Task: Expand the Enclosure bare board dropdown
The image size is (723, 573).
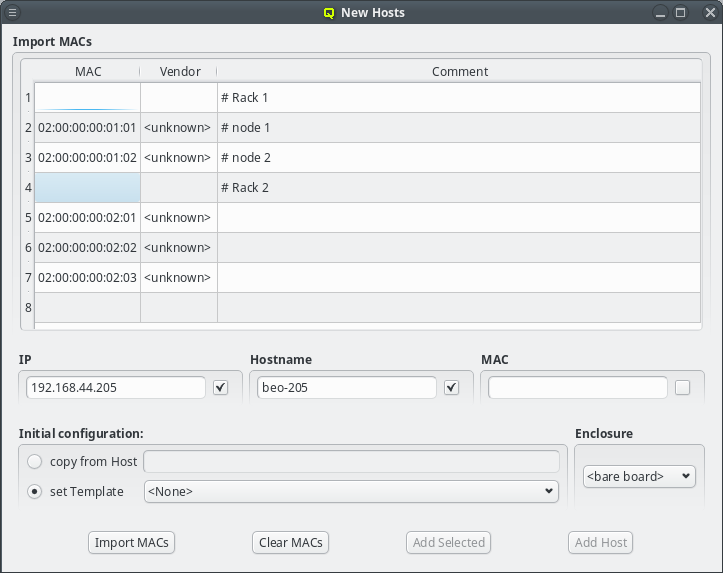Action: click(639, 476)
